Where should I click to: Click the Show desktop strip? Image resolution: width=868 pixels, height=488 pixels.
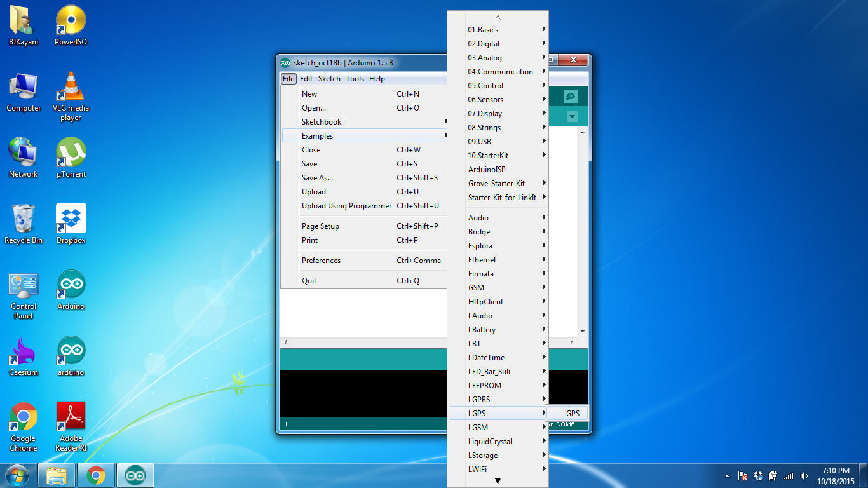coord(864,476)
